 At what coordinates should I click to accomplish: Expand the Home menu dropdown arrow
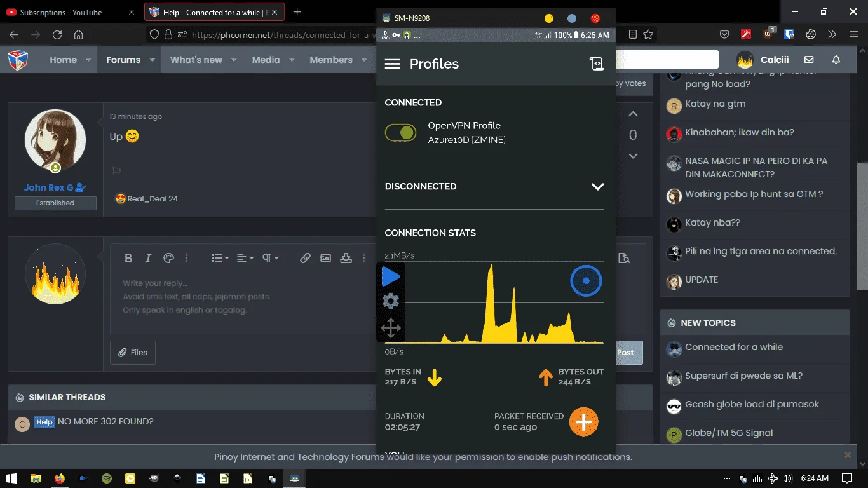click(90, 60)
